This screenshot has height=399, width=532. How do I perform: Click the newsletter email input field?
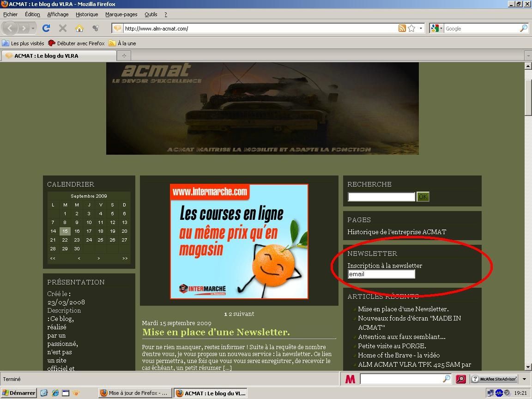point(381,274)
